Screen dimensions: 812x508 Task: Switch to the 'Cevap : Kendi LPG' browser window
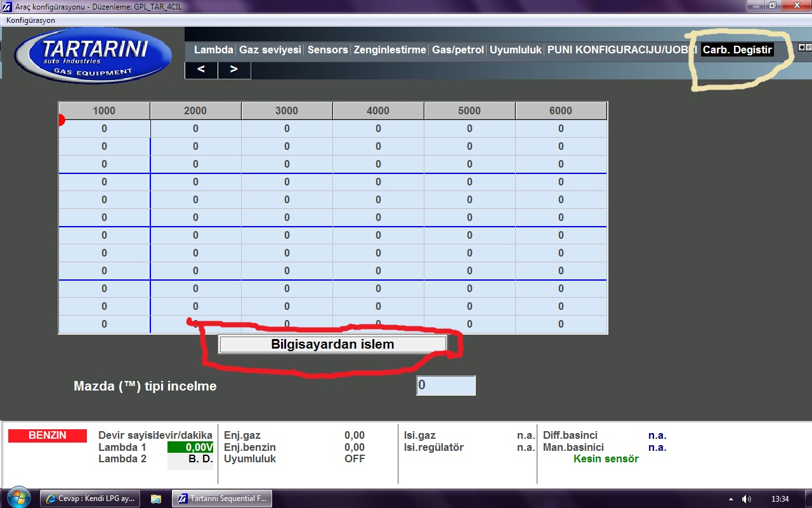(91, 498)
